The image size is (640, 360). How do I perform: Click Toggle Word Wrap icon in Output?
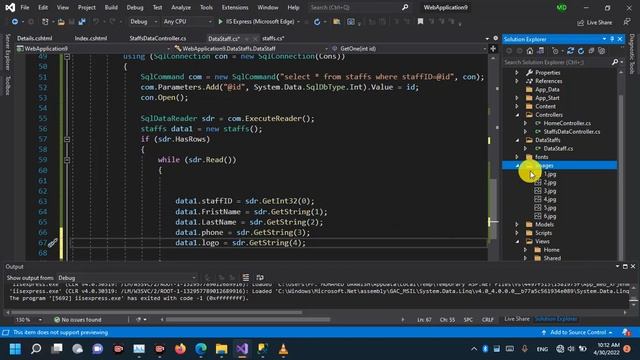coord(260,278)
